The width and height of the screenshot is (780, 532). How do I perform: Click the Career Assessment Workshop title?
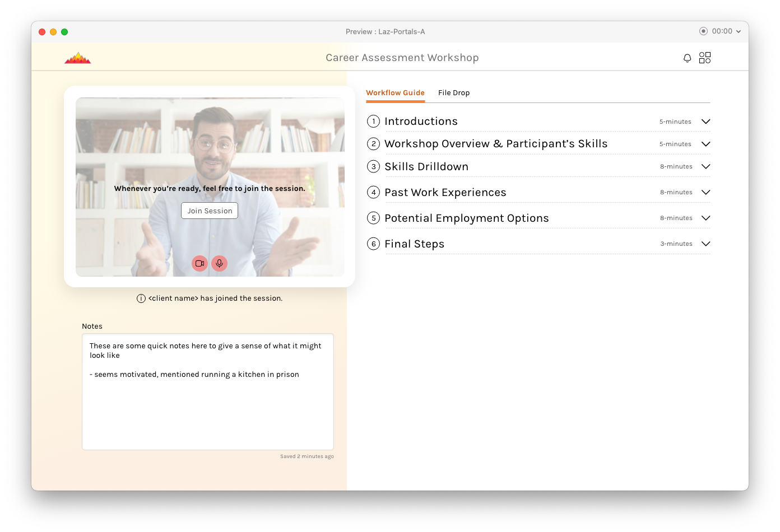(402, 58)
